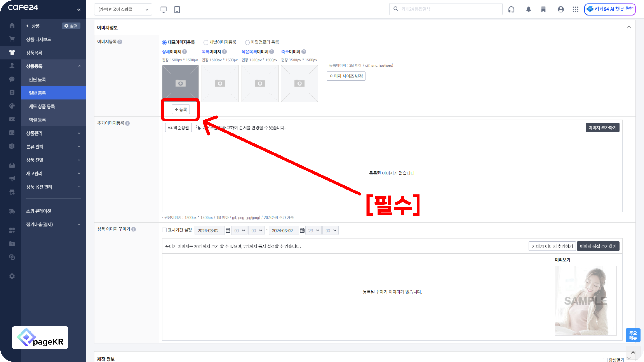The image size is (644, 362).
Task: Go to 엑셀 등록 menu item
Action: (37, 120)
